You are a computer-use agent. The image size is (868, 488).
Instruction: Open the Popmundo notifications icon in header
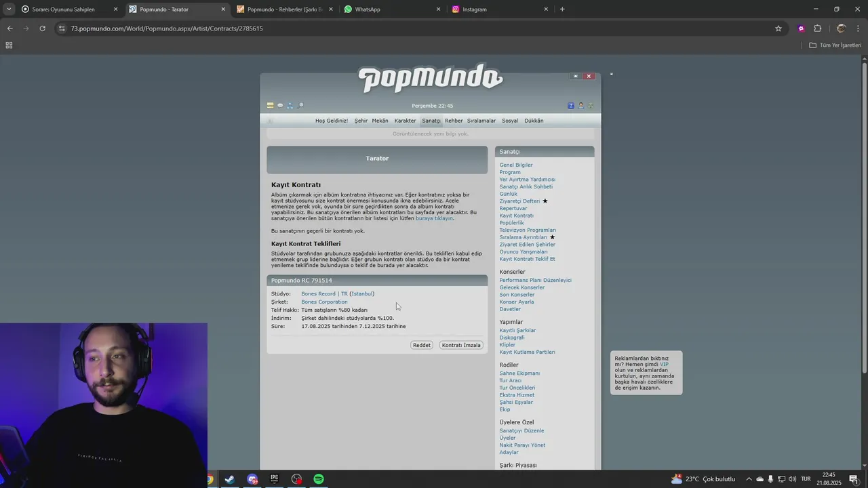click(x=270, y=106)
